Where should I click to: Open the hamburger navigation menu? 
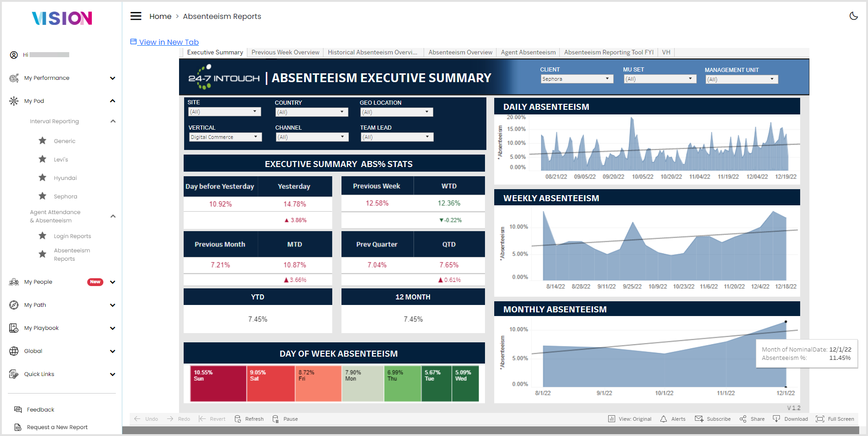pos(136,16)
